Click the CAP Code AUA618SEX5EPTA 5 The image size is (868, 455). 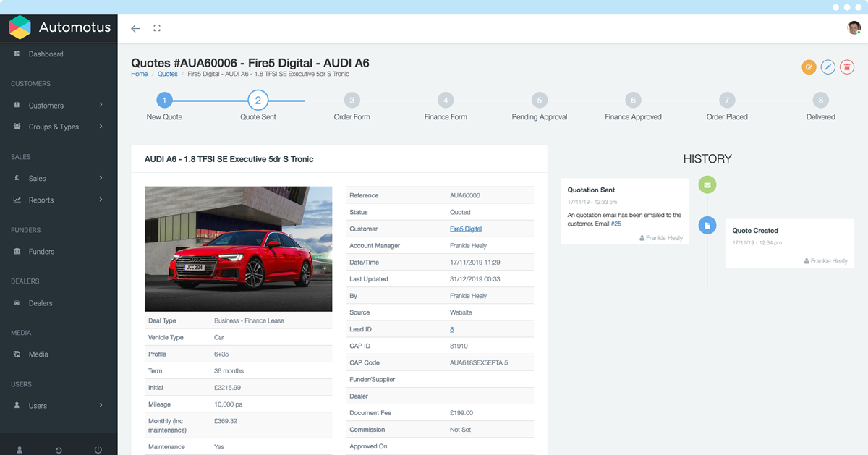[x=479, y=362]
